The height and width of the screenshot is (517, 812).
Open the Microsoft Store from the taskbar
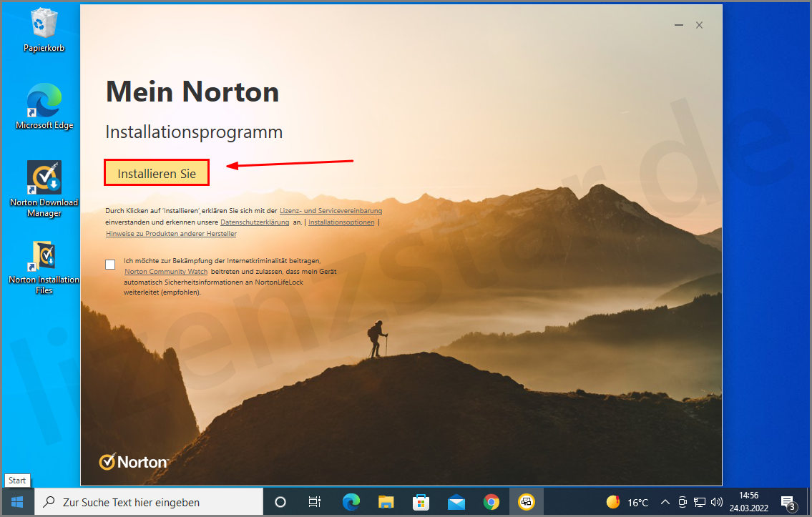click(421, 501)
